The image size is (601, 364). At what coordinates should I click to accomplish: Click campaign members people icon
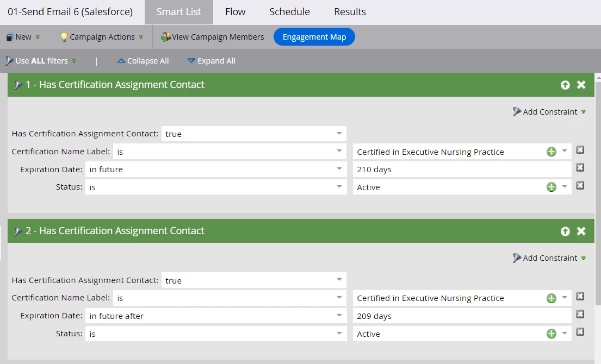click(x=165, y=37)
